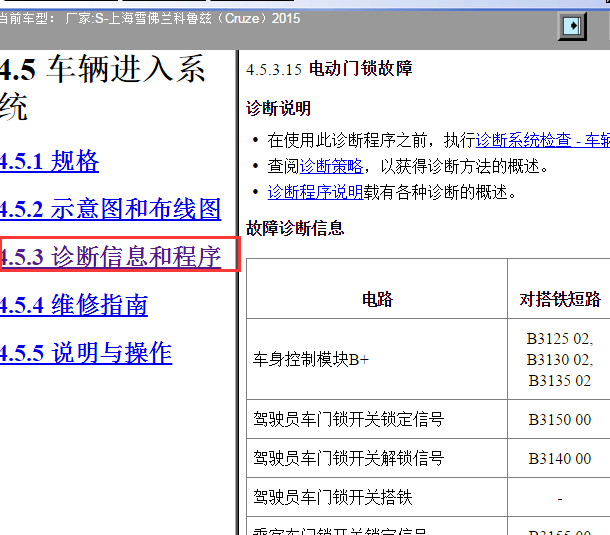Select the 车身控制模块B+ table cell
The height and width of the screenshot is (535, 610).
click(377, 359)
